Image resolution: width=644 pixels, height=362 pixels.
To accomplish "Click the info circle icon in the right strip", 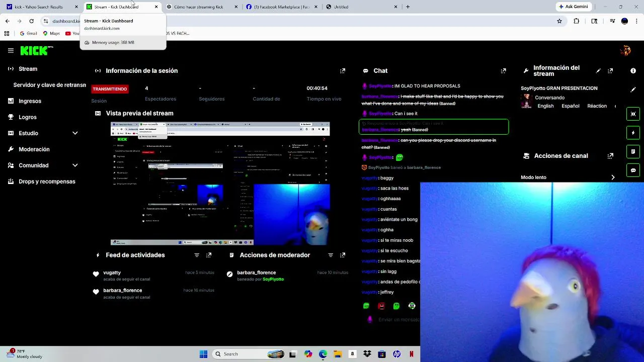I will [633, 71].
